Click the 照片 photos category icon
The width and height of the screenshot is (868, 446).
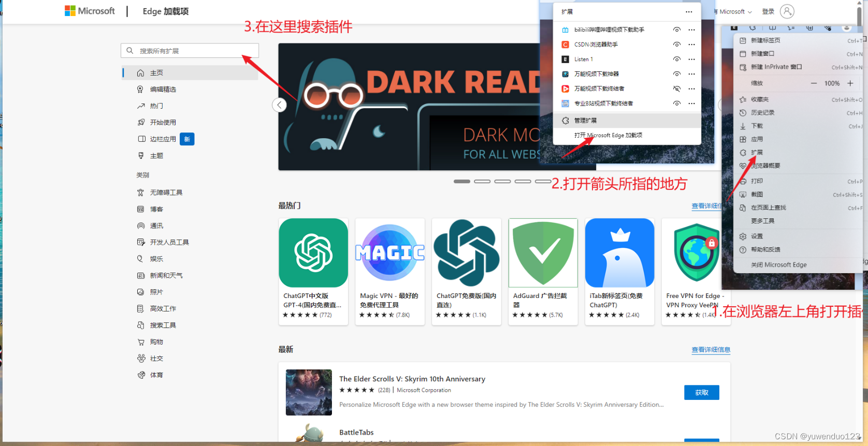point(140,292)
